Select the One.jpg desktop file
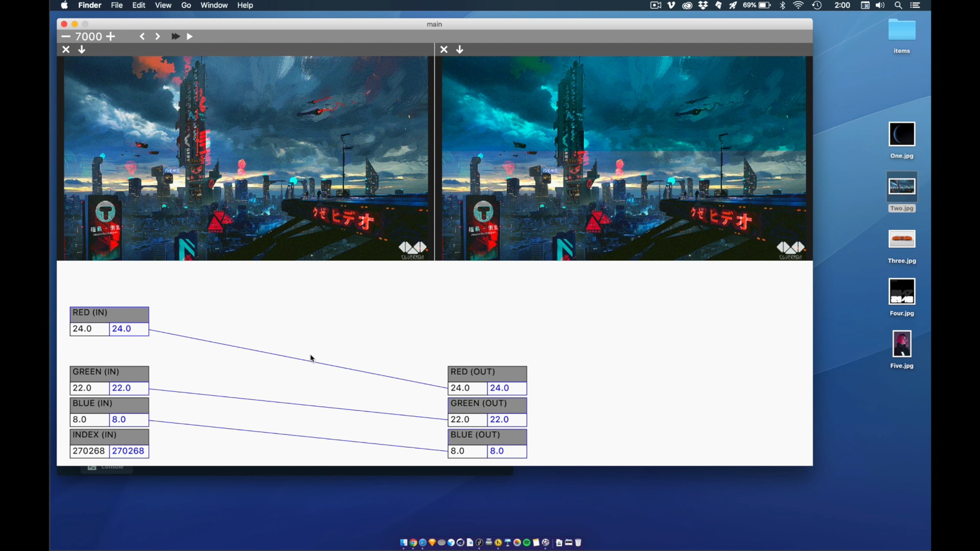This screenshot has height=551, width=980. pos(902,140)
